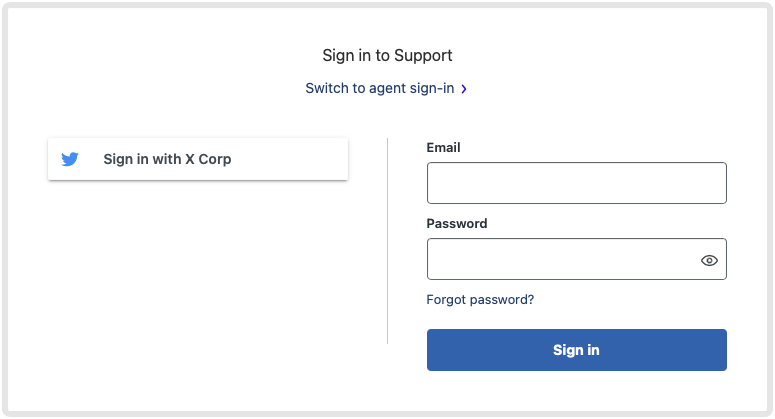This screenshot has width=775, height=419.
Task: Click the Forgot password? link
Action: tap(480, 299)
